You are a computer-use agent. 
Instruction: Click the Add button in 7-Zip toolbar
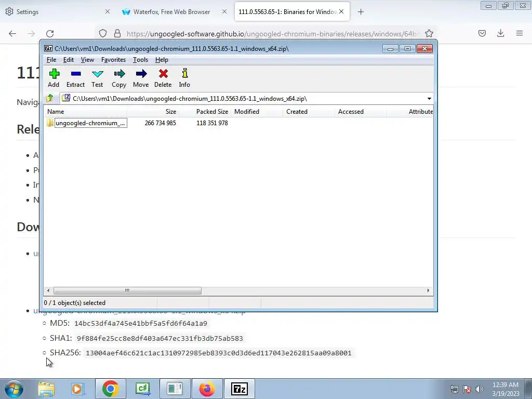coord(54,78)
